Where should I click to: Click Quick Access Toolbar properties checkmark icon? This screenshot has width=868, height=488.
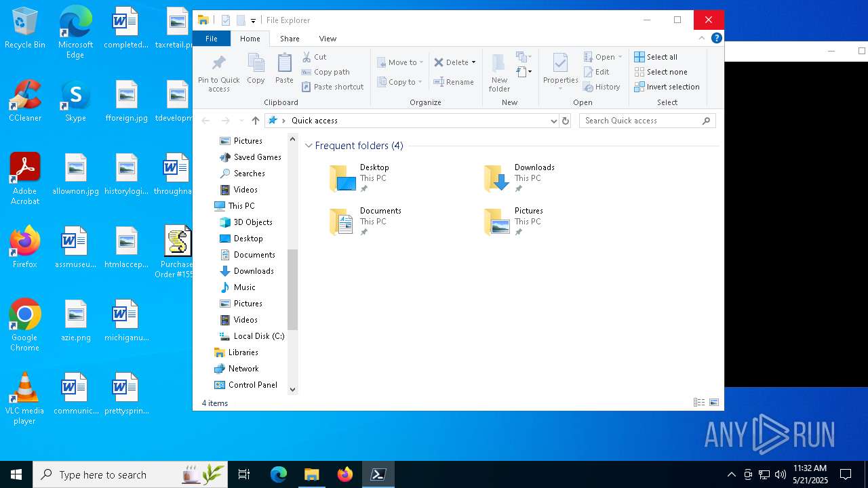pyautogui.click(x=226, y=20)
